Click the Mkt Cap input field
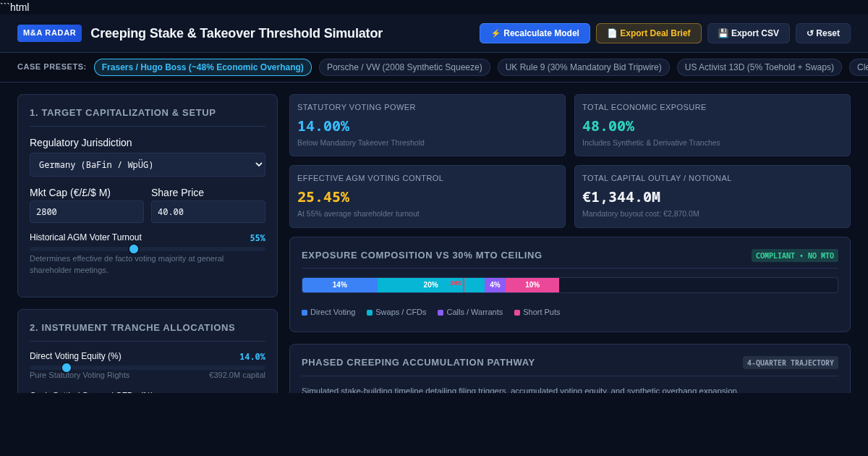Screen dimensions: 868x456 (x=87, y=212)
